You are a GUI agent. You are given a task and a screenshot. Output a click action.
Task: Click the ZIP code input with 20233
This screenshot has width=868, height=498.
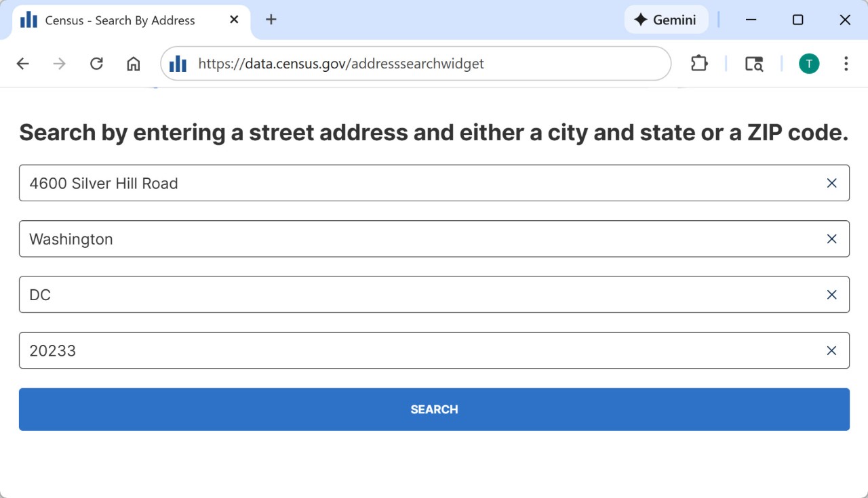coord(407,350)
